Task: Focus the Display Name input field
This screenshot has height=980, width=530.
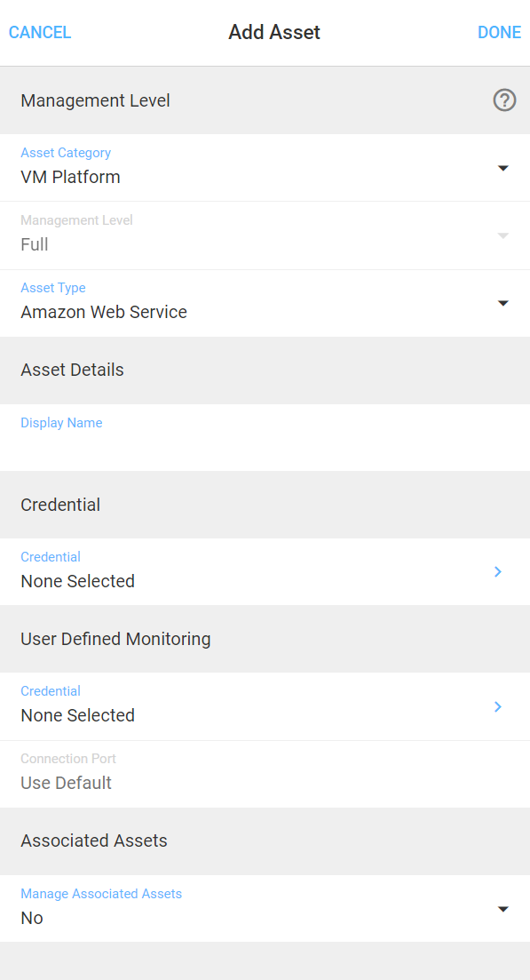Action: [265, 437]
